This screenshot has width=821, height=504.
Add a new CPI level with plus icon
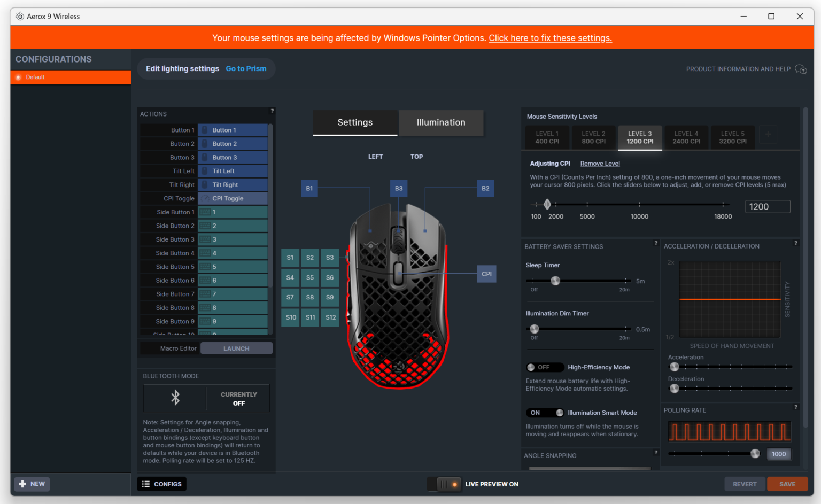pos(768,134)
